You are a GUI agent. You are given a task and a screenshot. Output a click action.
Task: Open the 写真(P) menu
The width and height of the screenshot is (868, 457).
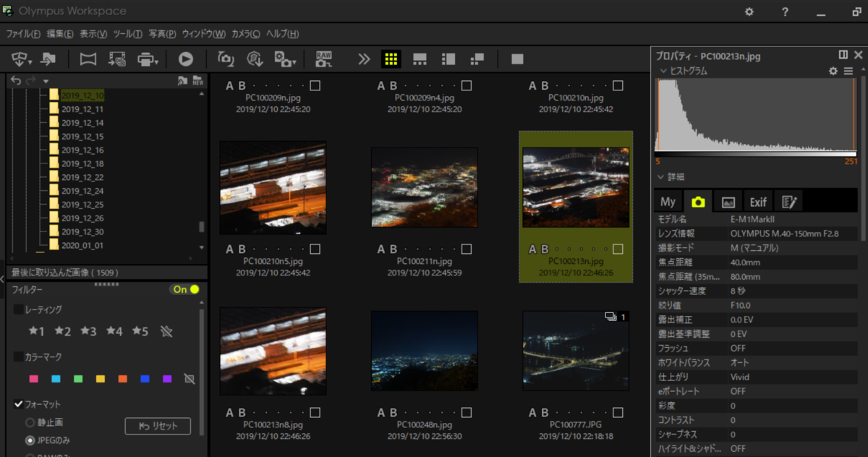tap(162, 34)
